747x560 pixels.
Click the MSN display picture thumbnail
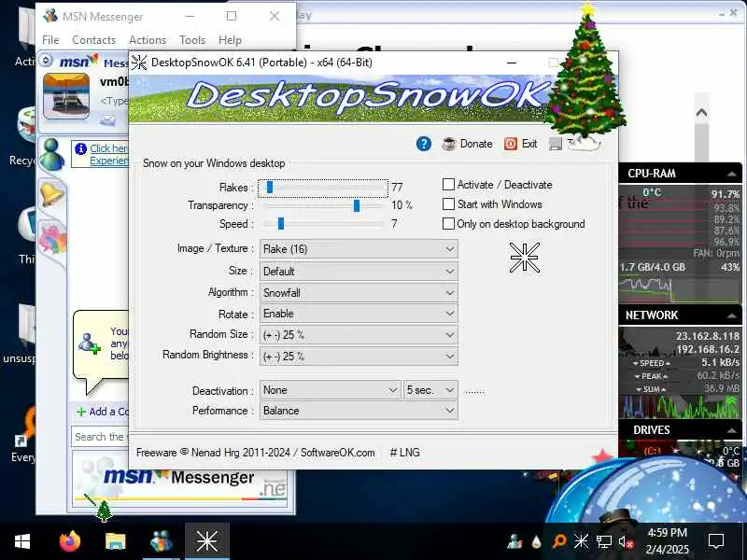pyautogui.click(x=66, y=96)
